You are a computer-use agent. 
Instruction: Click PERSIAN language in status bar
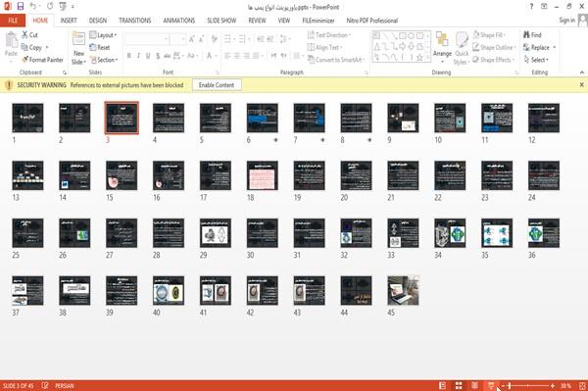click(65, 385)
